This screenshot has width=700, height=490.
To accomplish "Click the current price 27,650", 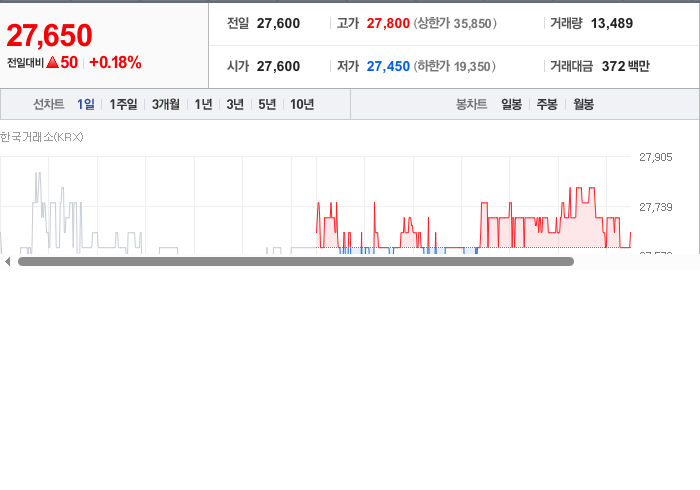I will click(x=49, y=35).
